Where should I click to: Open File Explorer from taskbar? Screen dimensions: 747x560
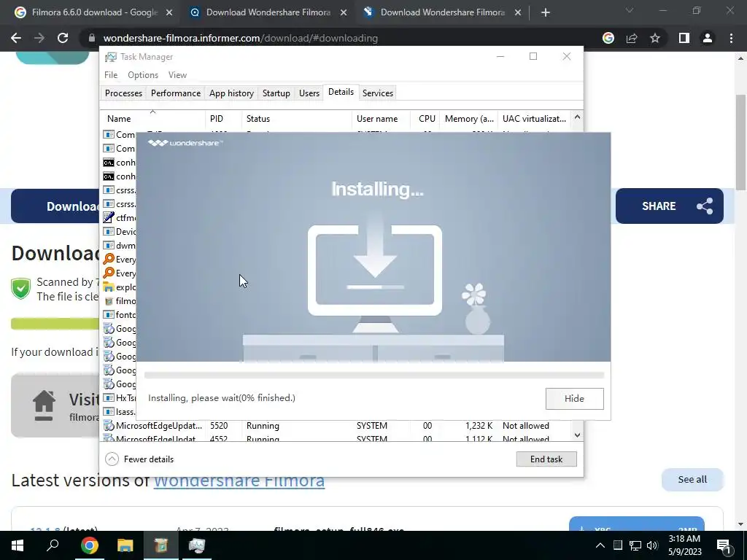[125, 545]
